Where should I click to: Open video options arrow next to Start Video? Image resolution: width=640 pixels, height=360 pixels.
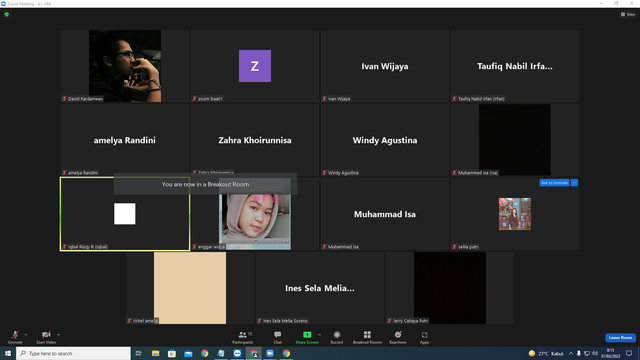point(58,335)
